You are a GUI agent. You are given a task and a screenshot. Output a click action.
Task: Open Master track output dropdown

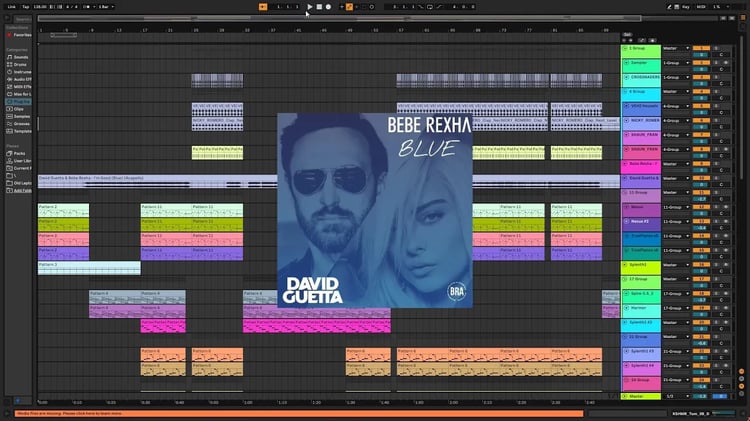tap(676, 396)
